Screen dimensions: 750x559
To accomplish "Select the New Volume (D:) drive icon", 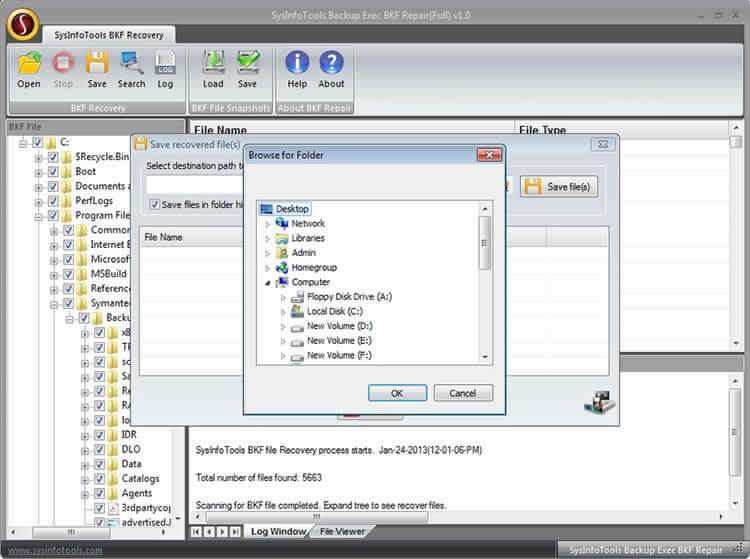I will 298,328.
